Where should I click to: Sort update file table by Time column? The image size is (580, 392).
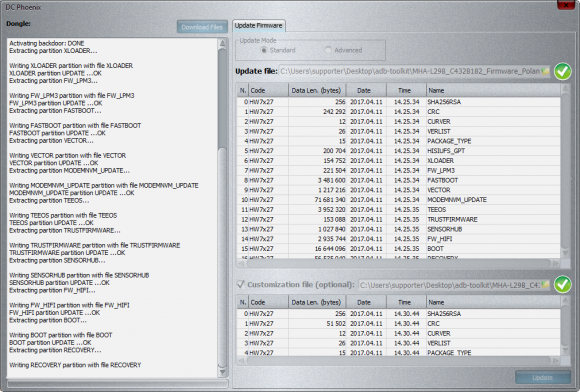406,90
